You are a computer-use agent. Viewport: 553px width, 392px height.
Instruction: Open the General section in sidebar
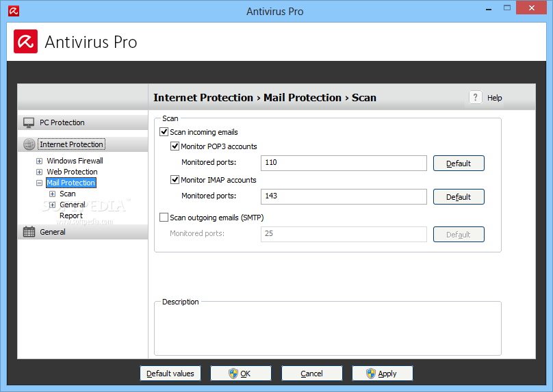click(83, 232)
